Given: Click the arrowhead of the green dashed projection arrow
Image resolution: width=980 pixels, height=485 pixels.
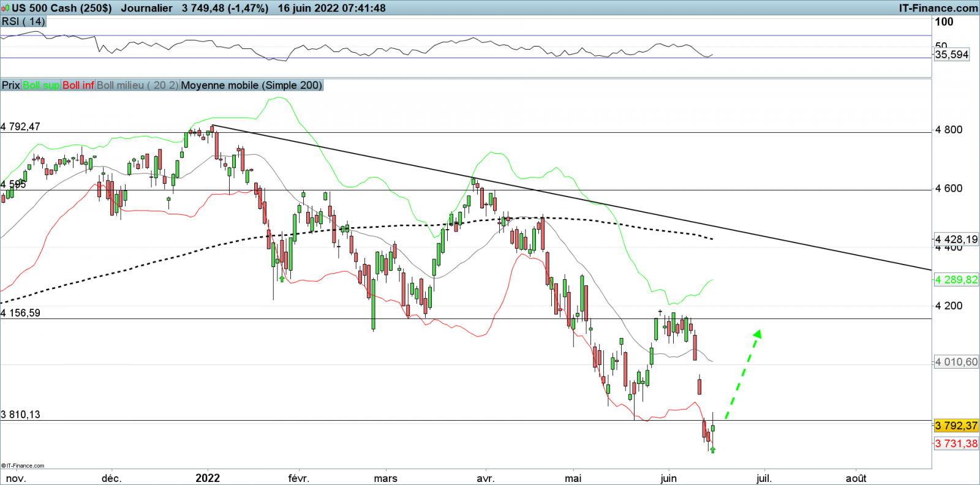Looking at the screenshot, I should point(758,334).
